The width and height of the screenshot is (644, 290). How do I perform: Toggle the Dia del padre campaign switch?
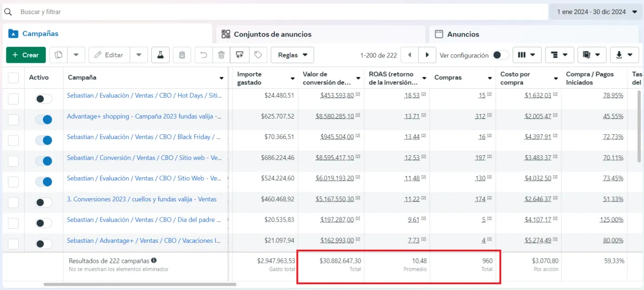[43, 223]
